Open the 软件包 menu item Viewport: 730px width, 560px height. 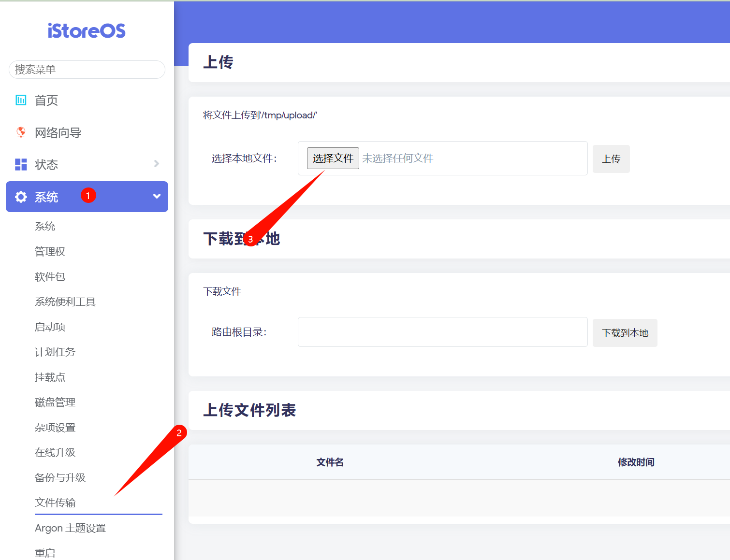pyautogui.click(x=50, y=277)
